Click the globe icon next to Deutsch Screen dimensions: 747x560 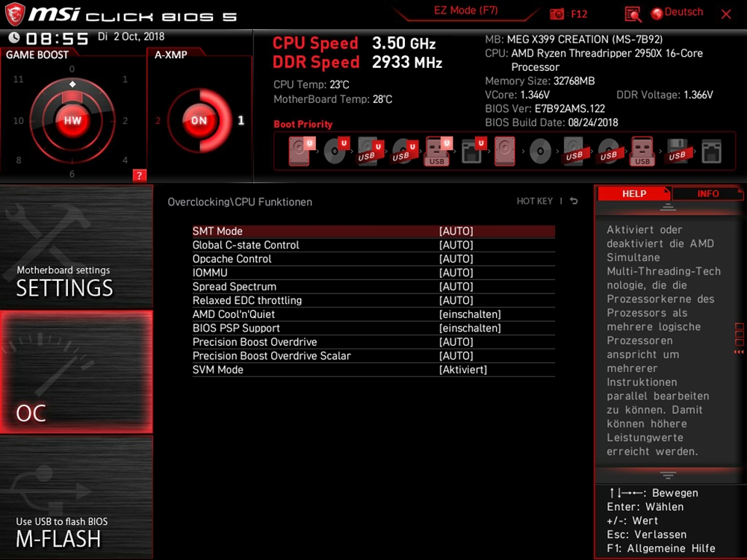pos(657,13)
